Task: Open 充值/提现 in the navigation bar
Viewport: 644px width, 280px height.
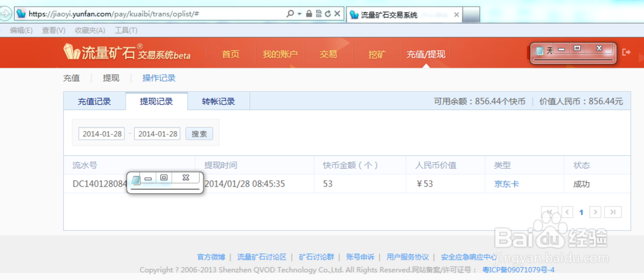Action: tap(426, 54)
